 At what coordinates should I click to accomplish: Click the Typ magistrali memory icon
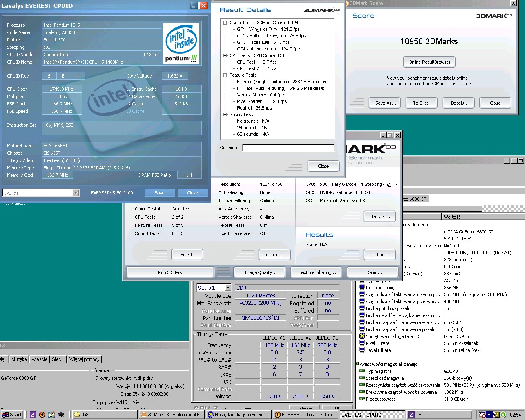(362, 371)
